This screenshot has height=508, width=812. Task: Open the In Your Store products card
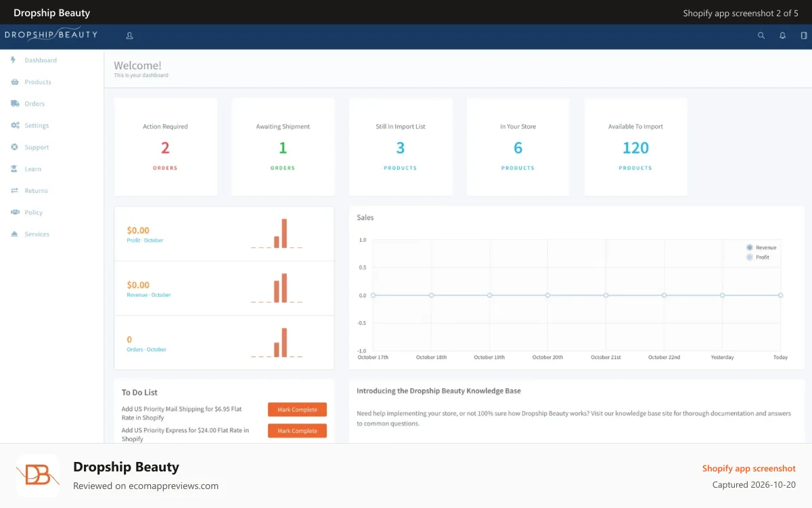point(518,147)
